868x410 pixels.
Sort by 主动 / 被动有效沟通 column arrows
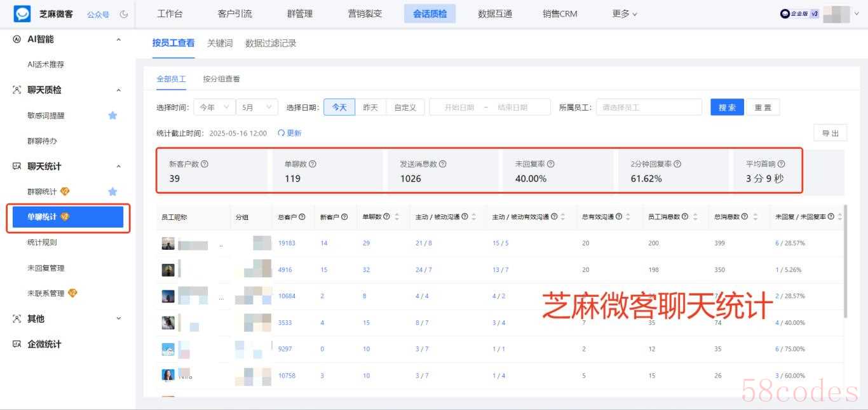click(x=563, y=217)
